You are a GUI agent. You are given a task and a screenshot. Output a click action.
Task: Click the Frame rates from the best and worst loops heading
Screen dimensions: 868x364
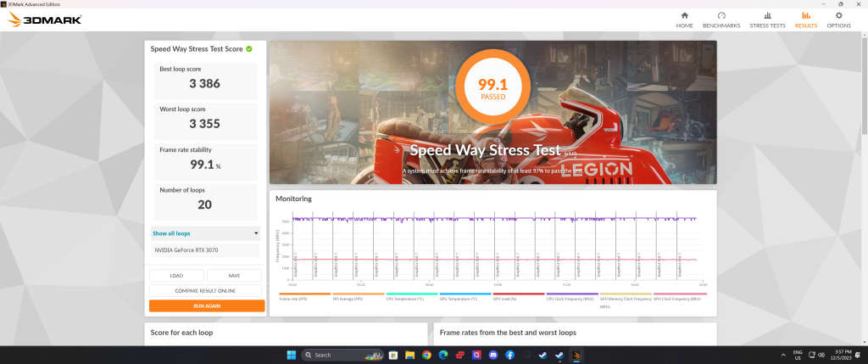[508, 333]
